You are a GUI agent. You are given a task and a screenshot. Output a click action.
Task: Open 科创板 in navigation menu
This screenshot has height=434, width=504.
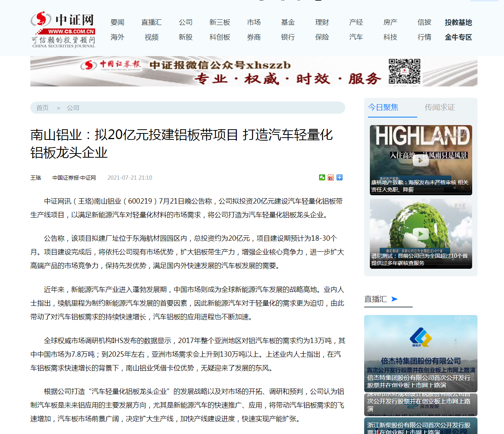click(x=220, y=37)
